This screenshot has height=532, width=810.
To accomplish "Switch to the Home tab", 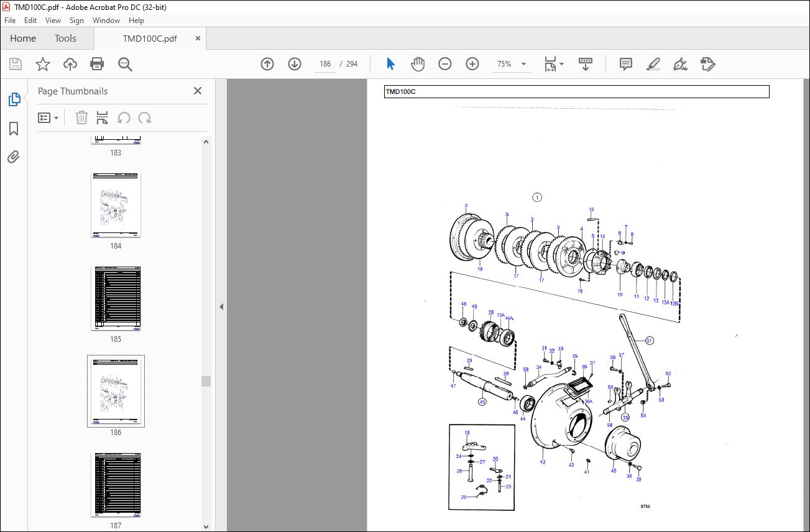I will [23, 39].
